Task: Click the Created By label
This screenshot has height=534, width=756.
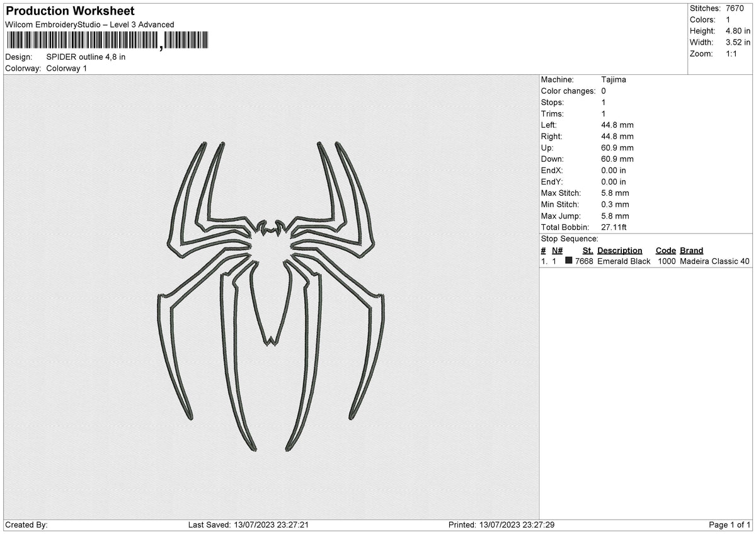Action: click(x=26, y=525)
